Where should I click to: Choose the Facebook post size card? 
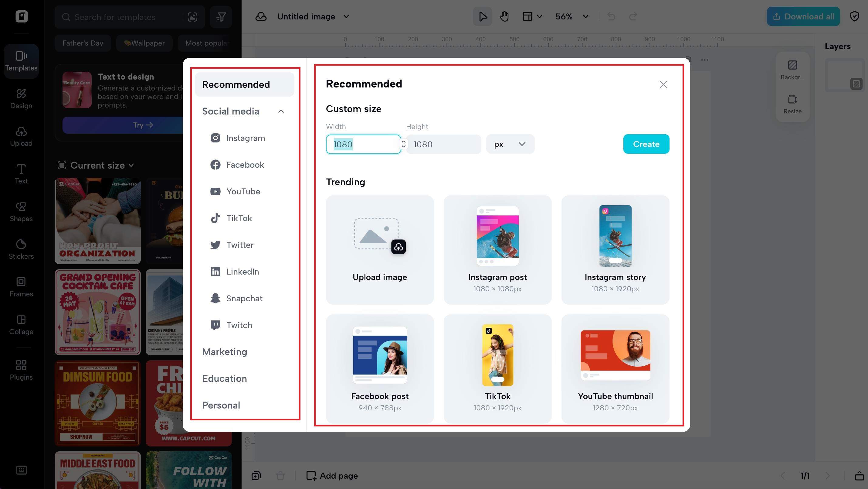380,369
